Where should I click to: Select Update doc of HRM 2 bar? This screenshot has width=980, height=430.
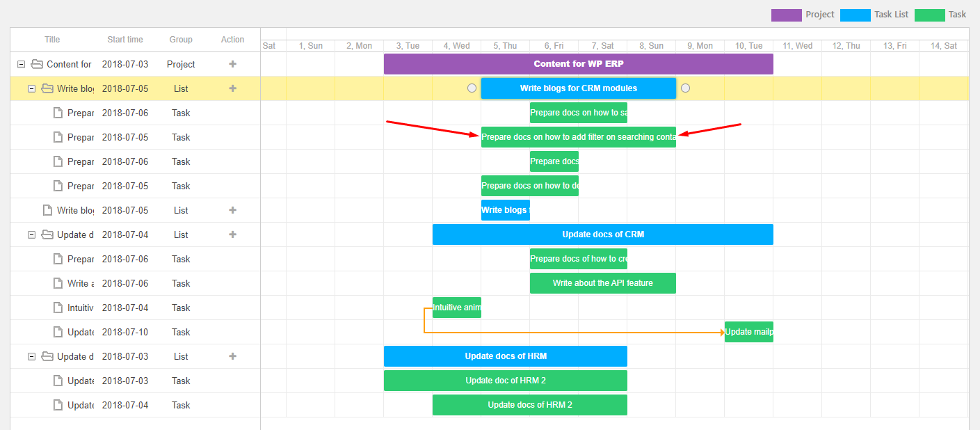[x=506, y=381]
